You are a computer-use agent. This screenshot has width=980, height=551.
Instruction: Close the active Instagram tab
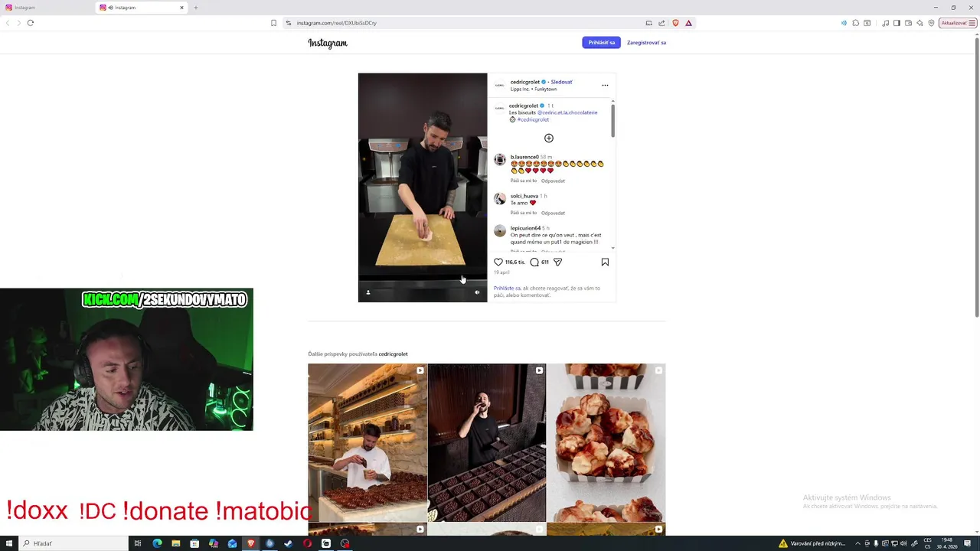pyautogui.click(x=181, y=8)
